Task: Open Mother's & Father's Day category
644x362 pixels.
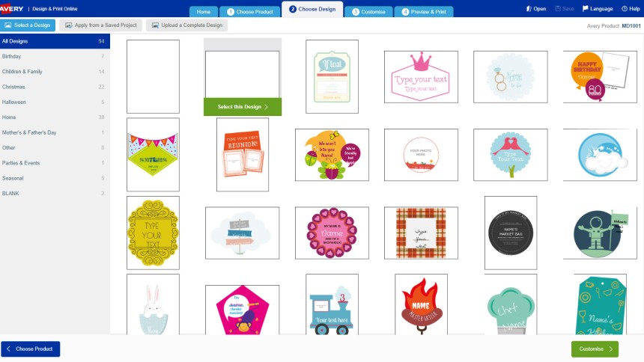Action: [55, 132]
